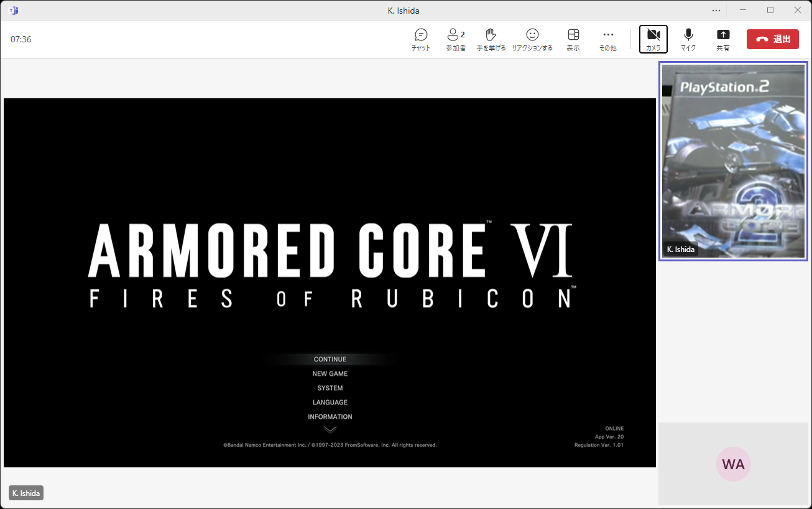This screenshot has width=812, height=509.
Task: Mute the microphone (マイク)
Action: click(688, 39)
